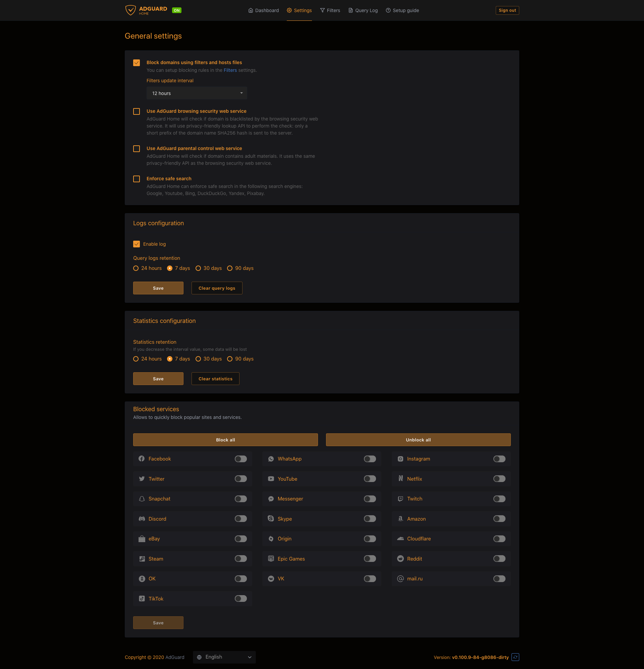Click the Facebook service icon
This screenshot has height=669, width=644.
(142, 459)
